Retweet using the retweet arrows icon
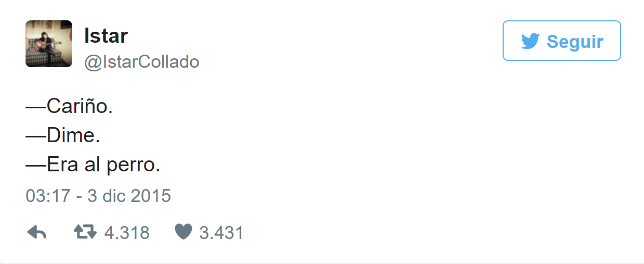 (85, 232)
